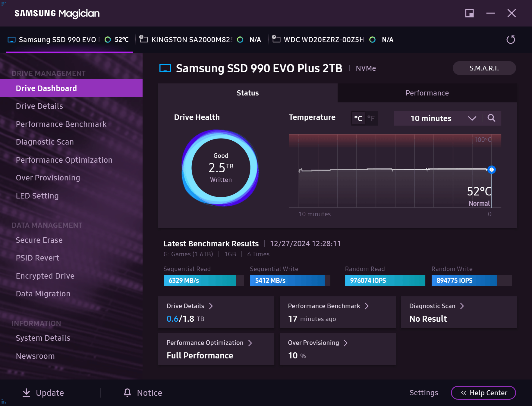Click the WDC drive status circle
This screenshot has height=406, width=532.
coord(373,40)
